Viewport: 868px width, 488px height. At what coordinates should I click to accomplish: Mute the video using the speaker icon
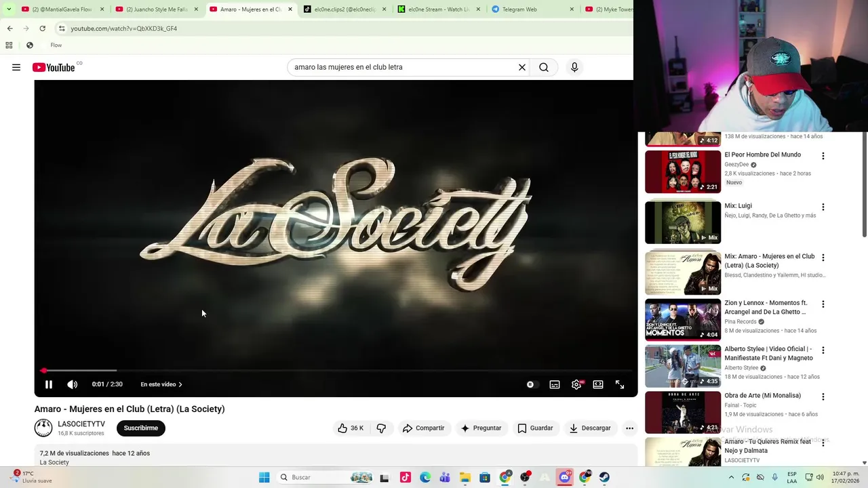tap(73, 384)
